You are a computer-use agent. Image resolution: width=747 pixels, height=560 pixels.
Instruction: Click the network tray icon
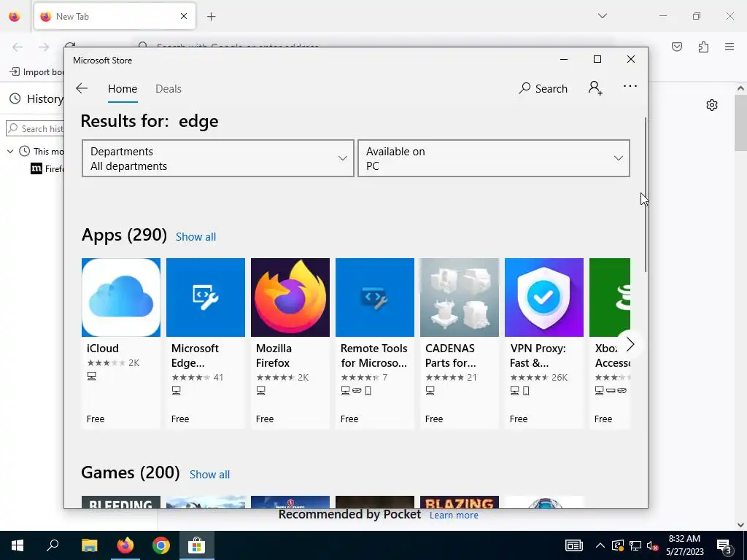635,545
